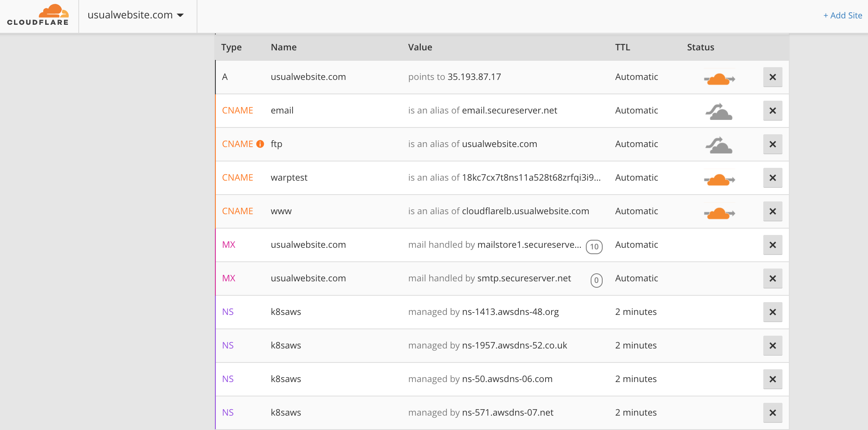Delete the email CNAME record
The width and height of the screenshot is (868, 430).
point(772,111)
